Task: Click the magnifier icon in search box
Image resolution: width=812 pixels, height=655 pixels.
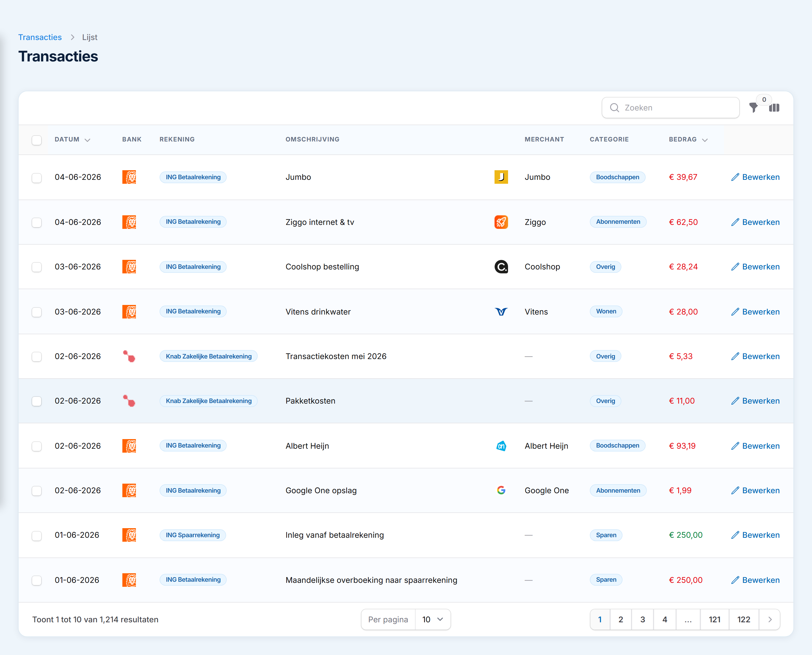Action: pos(615,108)
